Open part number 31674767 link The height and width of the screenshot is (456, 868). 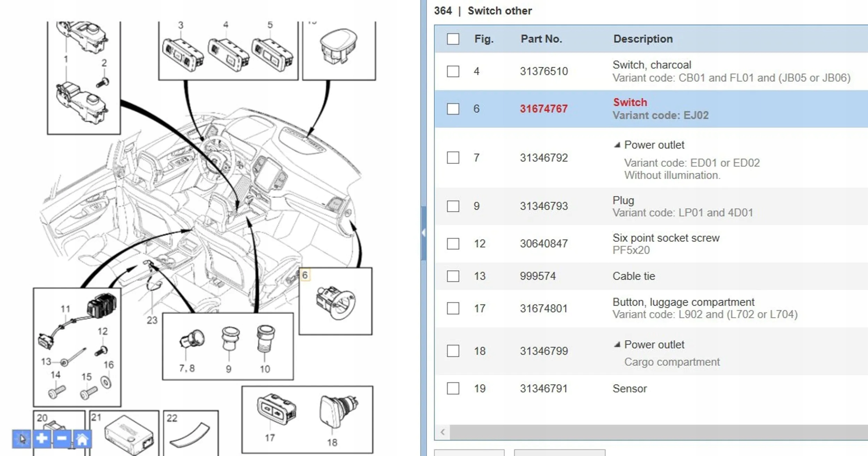click(543, 109)
